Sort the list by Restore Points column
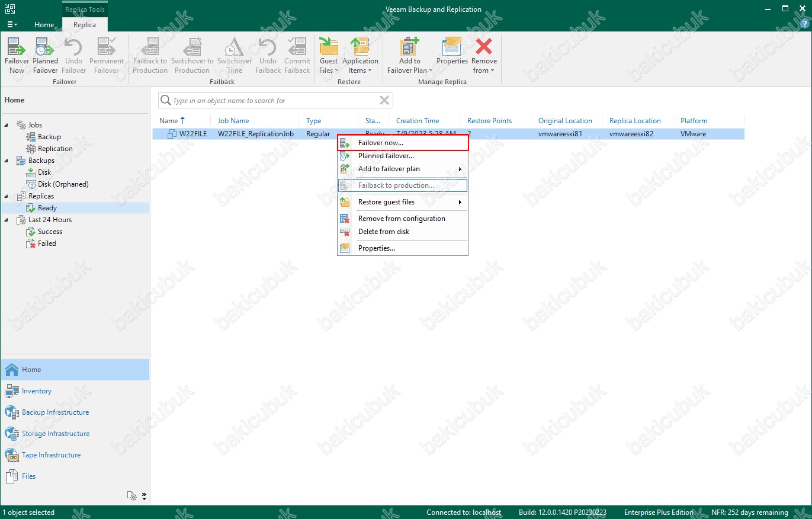The width and height of the screenshot is (812, 519). click(489, 121)
